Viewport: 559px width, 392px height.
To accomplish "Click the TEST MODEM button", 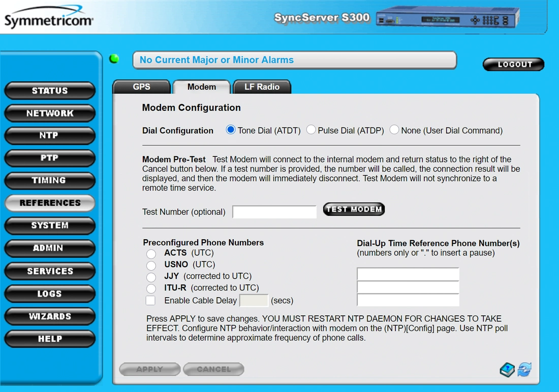I will [x=354, y=209].
